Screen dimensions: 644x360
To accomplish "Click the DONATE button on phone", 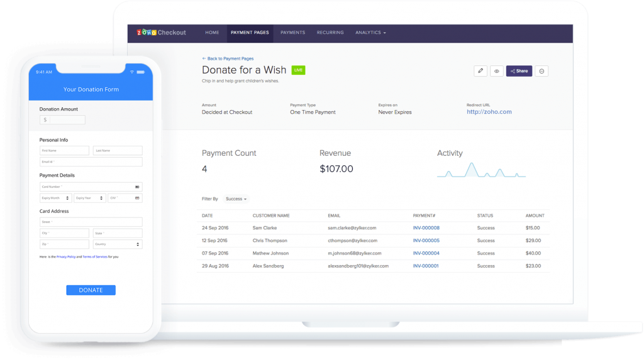I will tap(91, 290).
